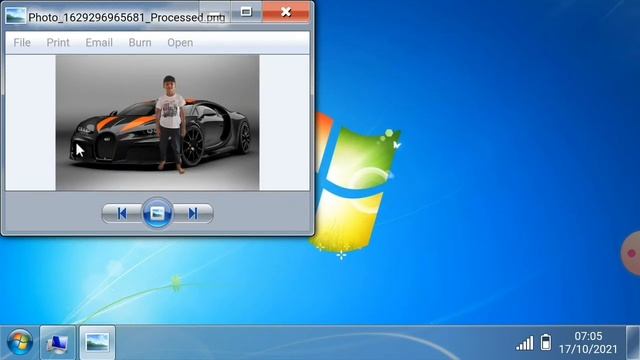Minimize the Photo Viewer window
Viewport: 640px width, 360px height.
click(x=215, y=11)
